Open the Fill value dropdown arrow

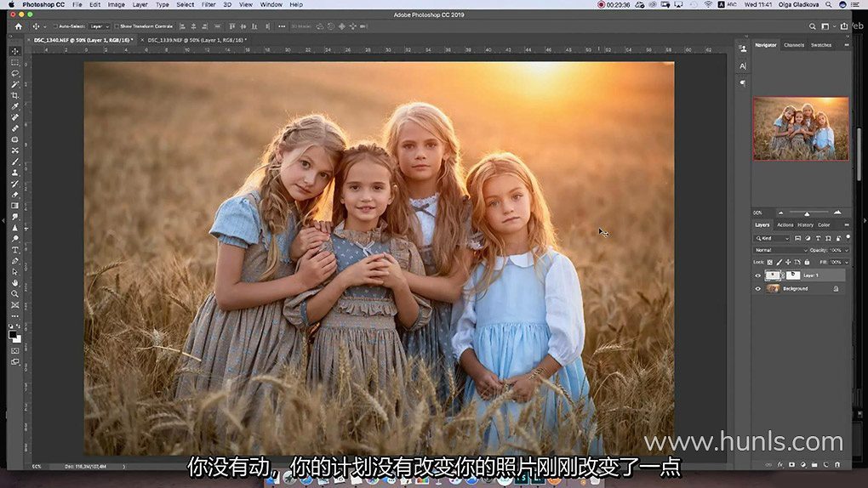[x=847, y=262]
